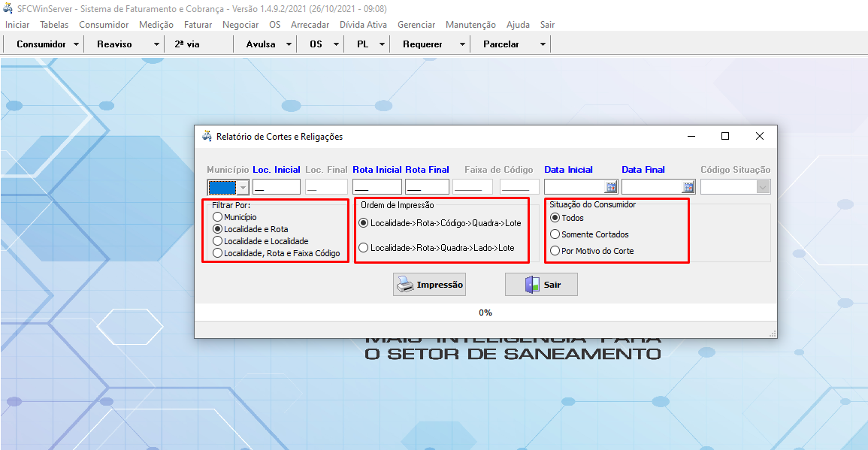Click the Rota Inicial input field

click(377, 187)
